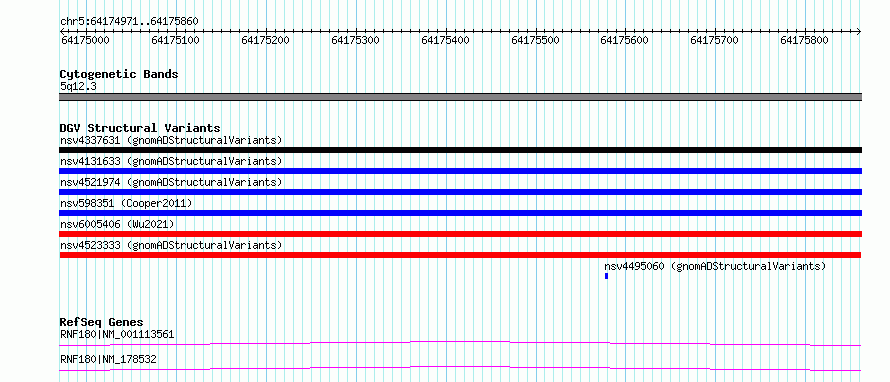Image resolution: width=890 pixels, height=382 pixels.
Task: Select nsv4495060 variant label
Action: tap(715, 266)
